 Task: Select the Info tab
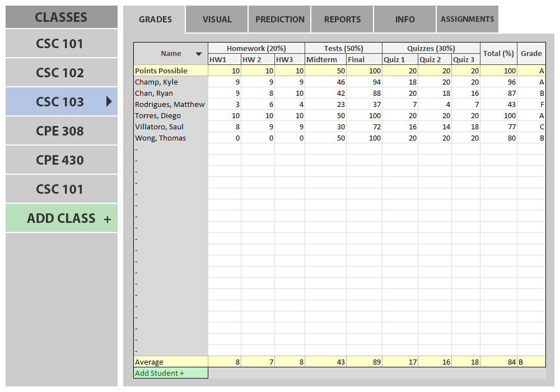(x=405, y=20)
